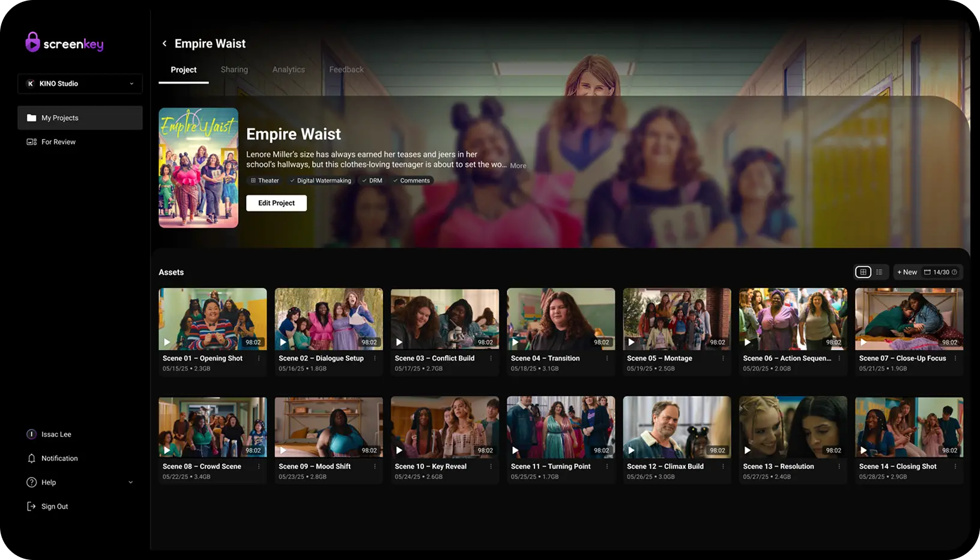The image size is (980, 560).
Task: Click the My Projects folder icon
Action: tap(32, 118)
